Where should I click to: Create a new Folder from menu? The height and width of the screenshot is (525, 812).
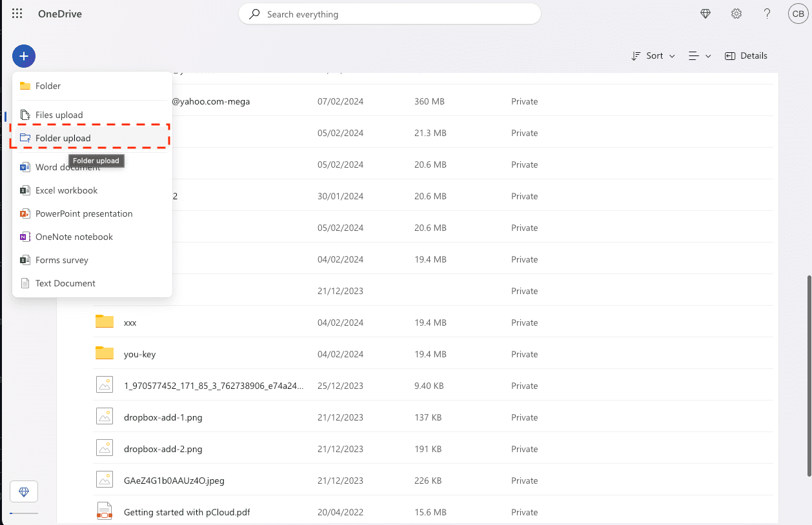[x=92, y=86]
